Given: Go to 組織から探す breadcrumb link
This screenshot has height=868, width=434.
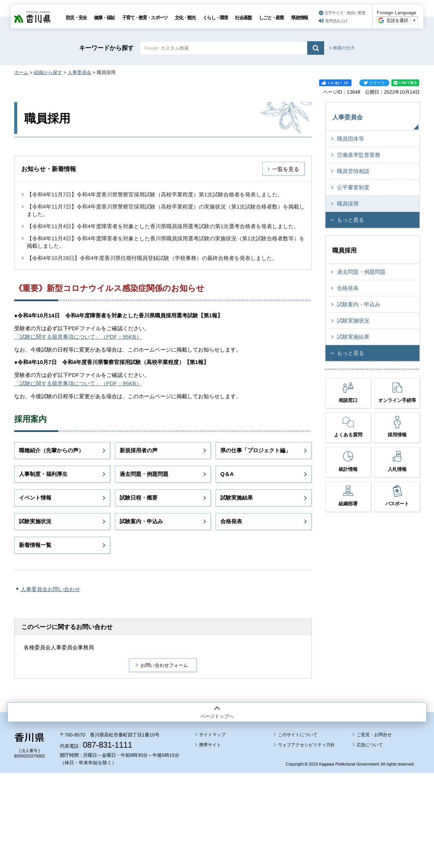Looking at the screenshot, I should click(48, 72).
